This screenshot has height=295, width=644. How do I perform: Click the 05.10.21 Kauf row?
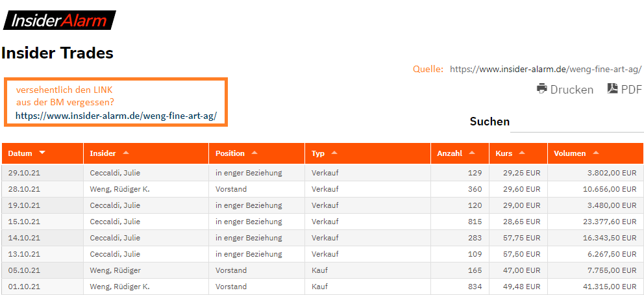coord(319,270)
